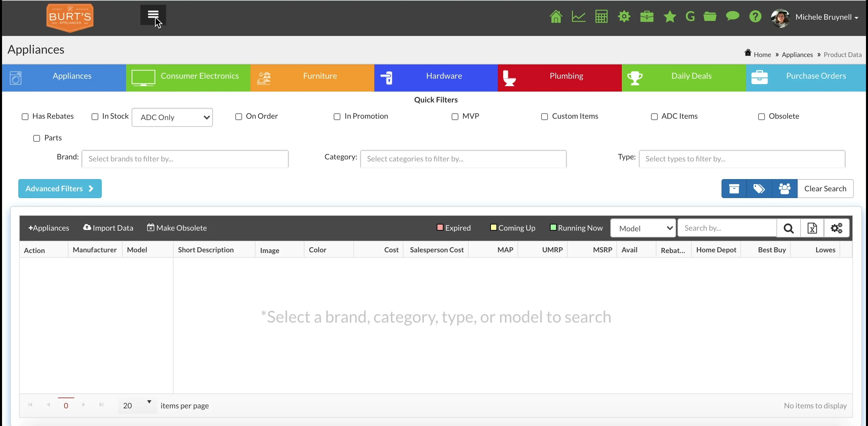Check the In Promotion filter
The image size is (868, 426).
337,117
